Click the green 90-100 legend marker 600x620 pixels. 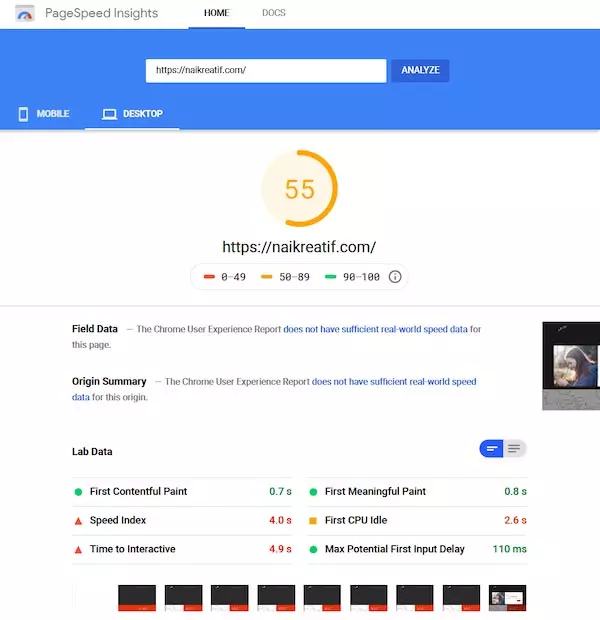pos(330,277)
